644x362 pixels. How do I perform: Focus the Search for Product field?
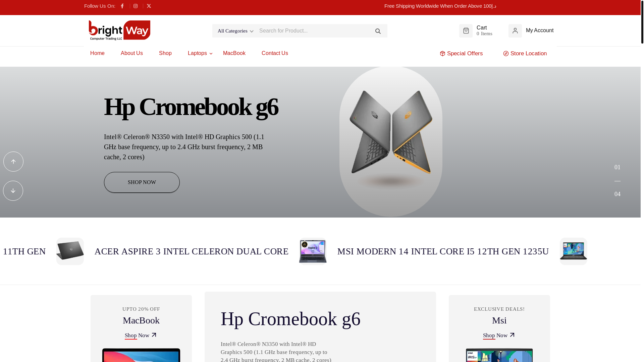(x=314, y=31)
